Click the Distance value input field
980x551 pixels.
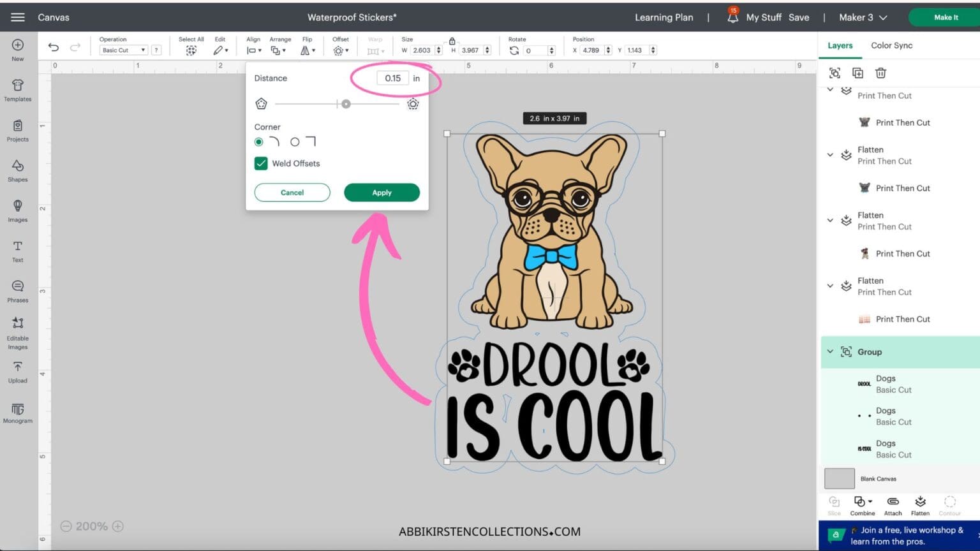pyautogui.click(x=392, y=78)
